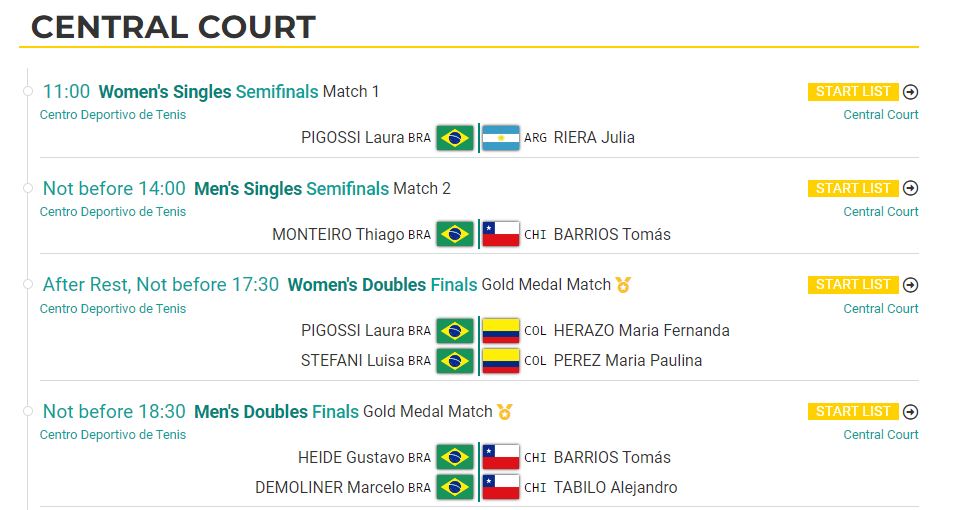Click Central Court link on Men's Singles row
The image size is (968, 510).
881,212
